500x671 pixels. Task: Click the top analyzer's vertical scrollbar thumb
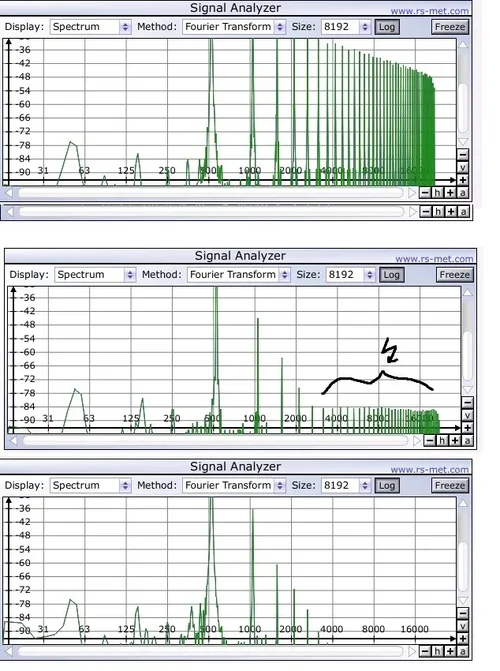coord(463,108)
